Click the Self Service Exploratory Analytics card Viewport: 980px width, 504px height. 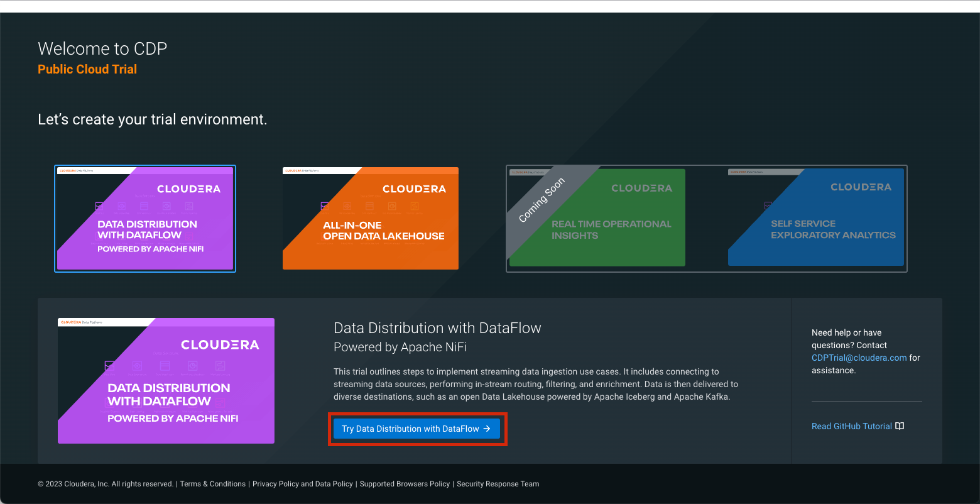816,217
